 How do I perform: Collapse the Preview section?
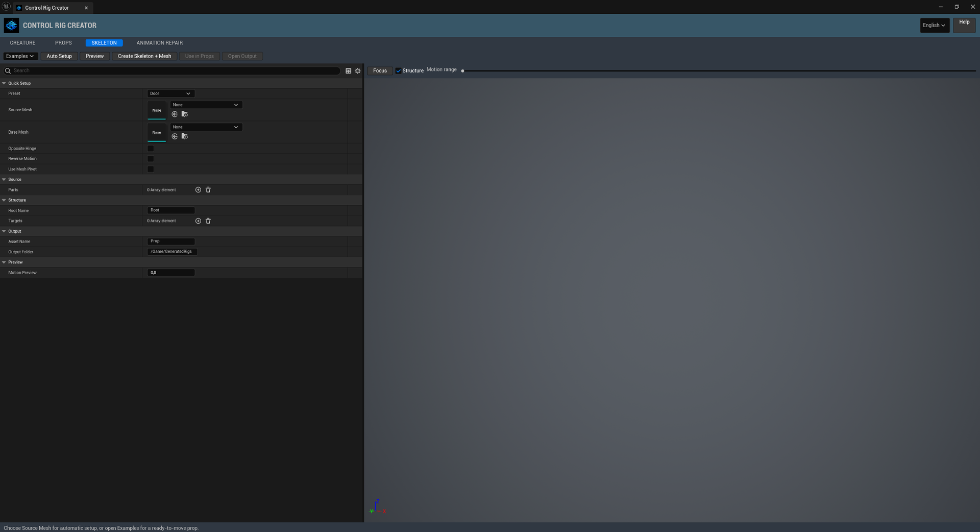[x=4, y=262]
